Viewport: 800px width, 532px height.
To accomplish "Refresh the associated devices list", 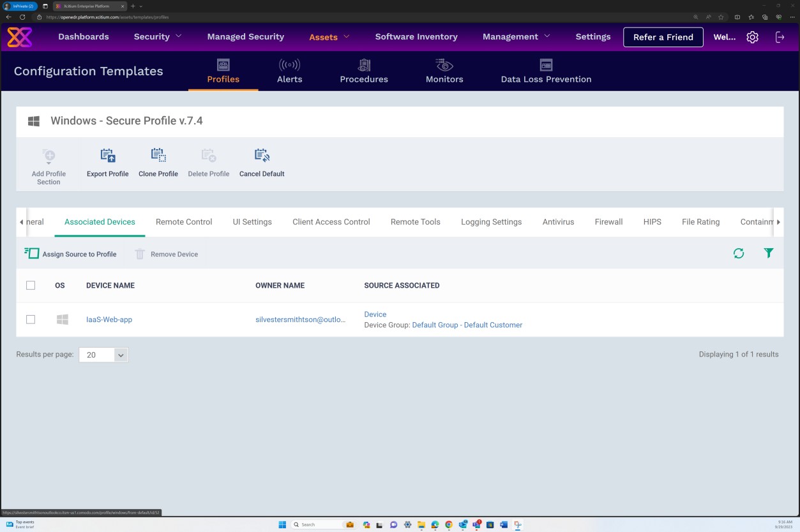I will pyautogui.click(x=739, y=253).
